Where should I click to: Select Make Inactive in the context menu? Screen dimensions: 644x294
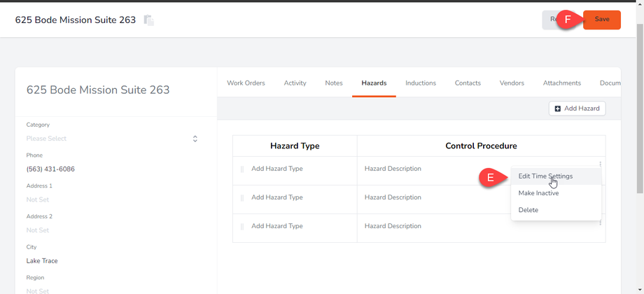pyautogui.click(x=538, y=193)
